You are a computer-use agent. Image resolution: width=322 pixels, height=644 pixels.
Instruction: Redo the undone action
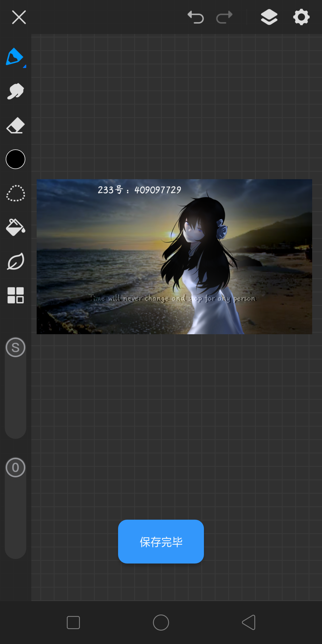click(224, 17)
